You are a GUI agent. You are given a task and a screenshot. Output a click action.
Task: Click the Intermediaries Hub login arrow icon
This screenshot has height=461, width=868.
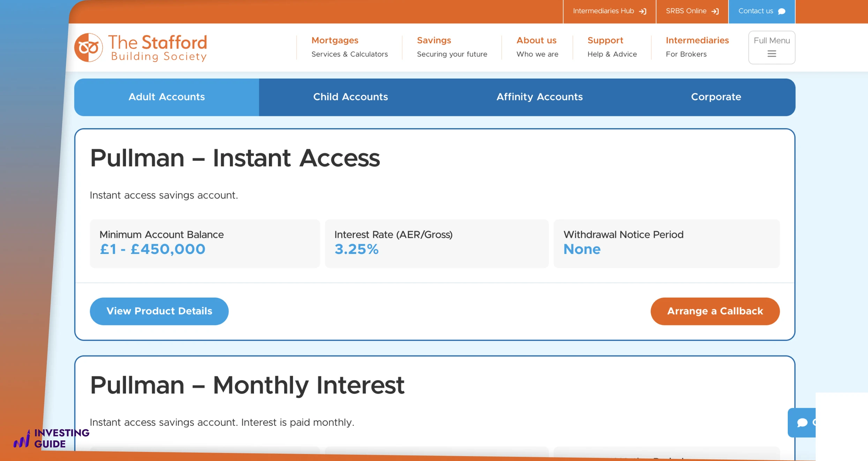click(x=643, y=12)
